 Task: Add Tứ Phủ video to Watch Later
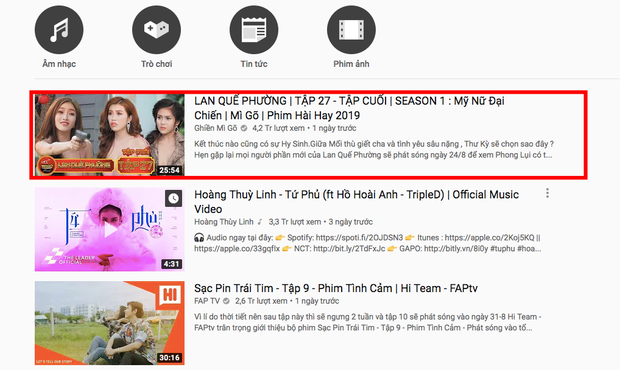(174, 198)
